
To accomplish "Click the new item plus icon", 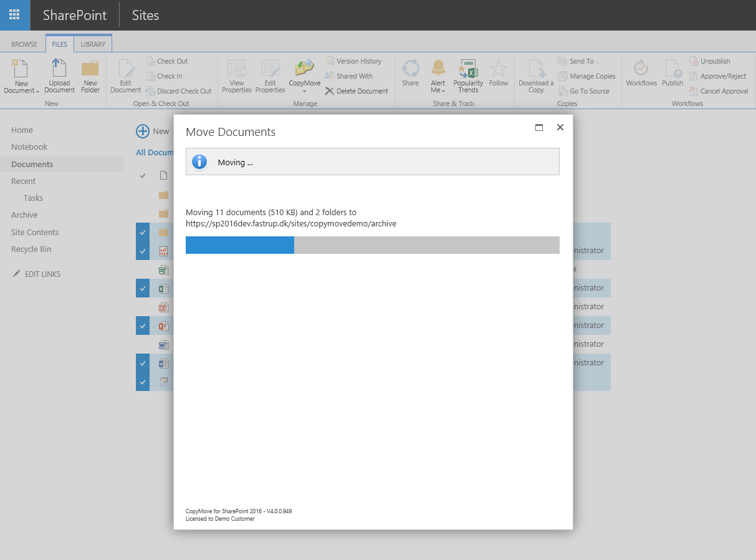I will point(143,131).
